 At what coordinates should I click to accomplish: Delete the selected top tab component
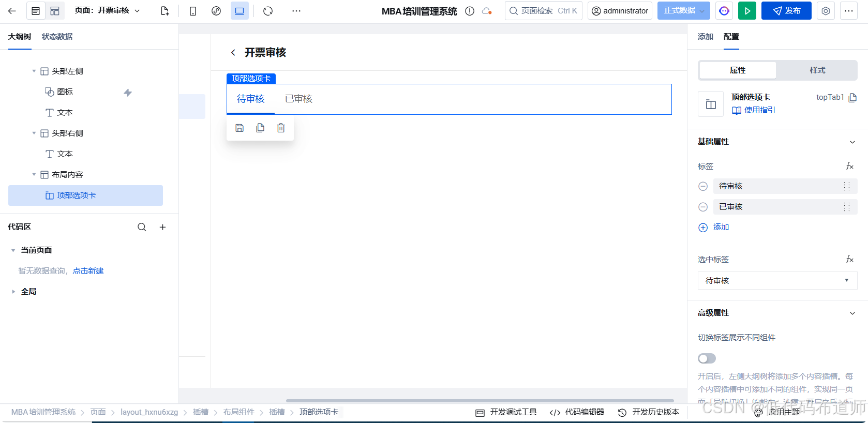[281, 128]
